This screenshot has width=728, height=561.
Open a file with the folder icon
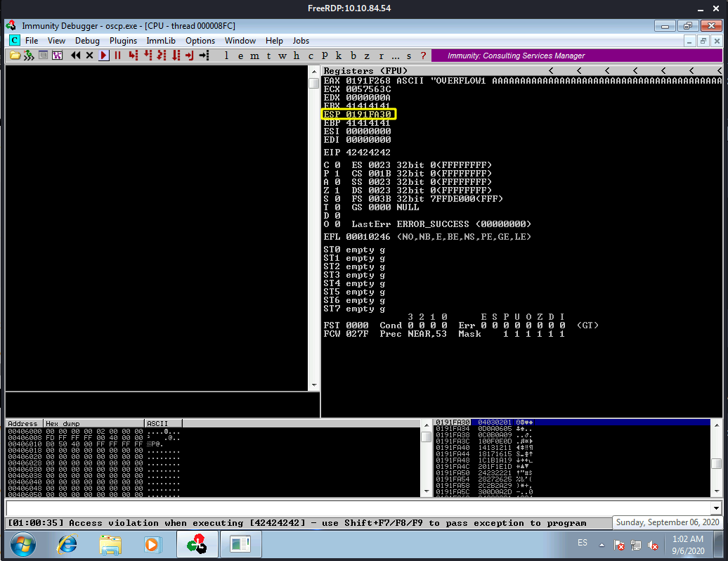(x=15, y=56)
